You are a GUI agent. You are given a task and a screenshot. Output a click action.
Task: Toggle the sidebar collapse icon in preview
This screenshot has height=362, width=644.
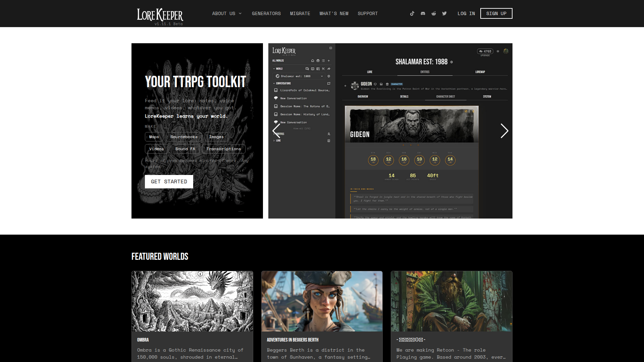click(331, 48)
